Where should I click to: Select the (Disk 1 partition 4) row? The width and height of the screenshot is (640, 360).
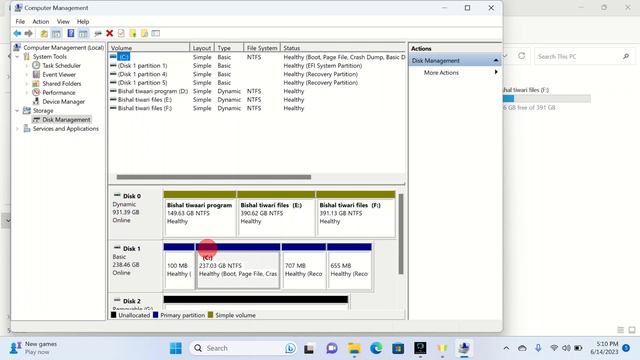[x=257, y=74]
